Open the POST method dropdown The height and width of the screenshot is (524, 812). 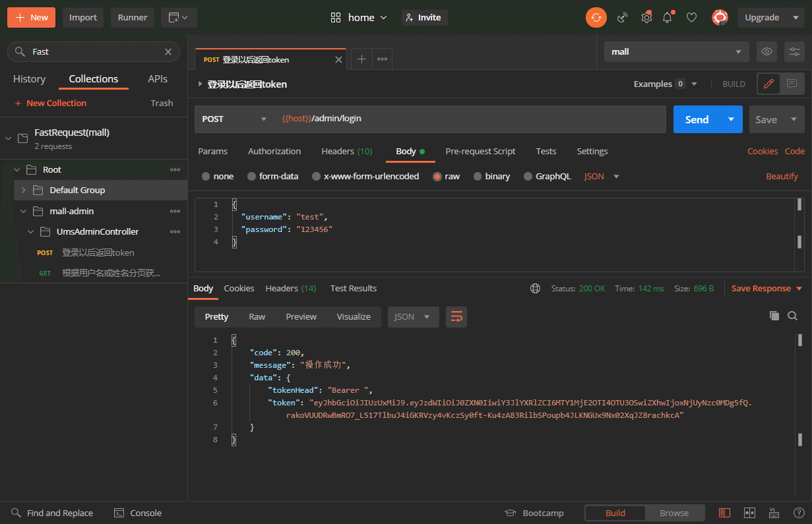[234, 119]
